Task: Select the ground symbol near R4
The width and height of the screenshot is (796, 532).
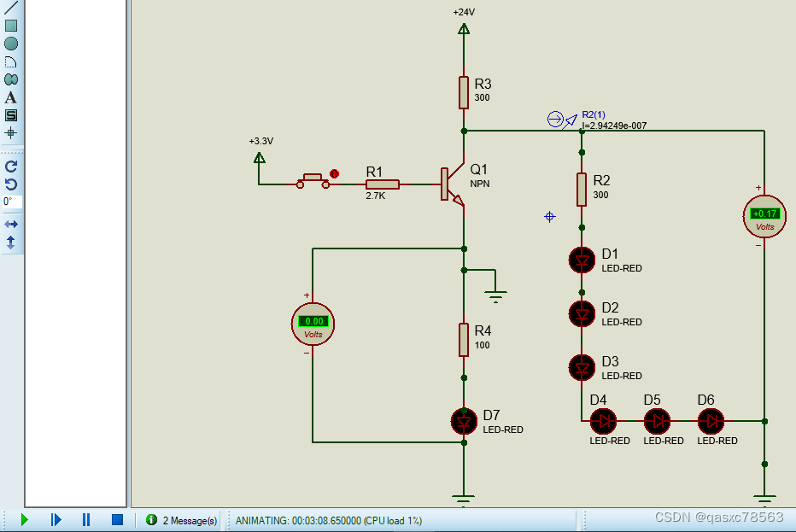Action: pyautogui.click(x=495, y=295)
